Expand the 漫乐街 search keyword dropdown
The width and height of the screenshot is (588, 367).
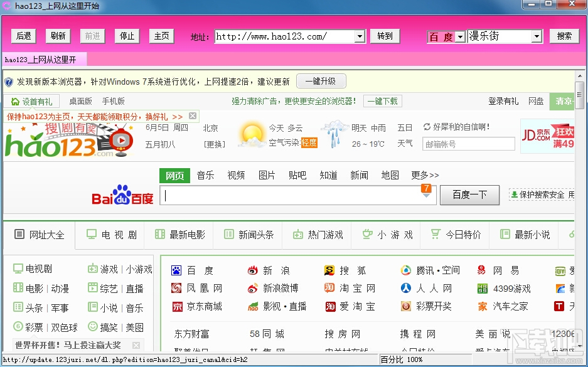point(537,36)
